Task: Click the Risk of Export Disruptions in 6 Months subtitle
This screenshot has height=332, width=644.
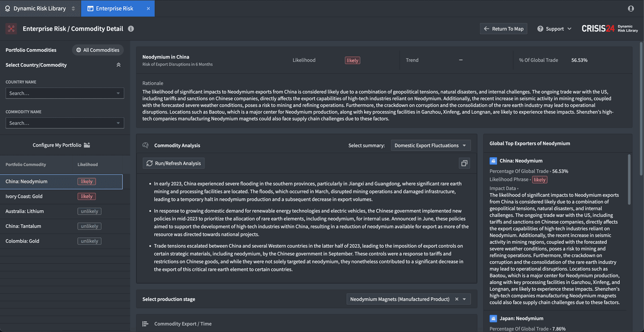Action: click(178, 64)
